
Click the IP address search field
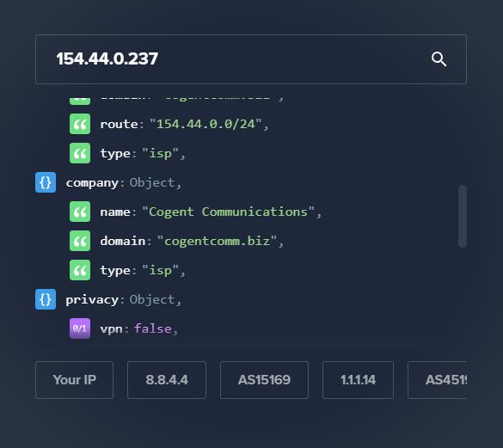[251, 59]
